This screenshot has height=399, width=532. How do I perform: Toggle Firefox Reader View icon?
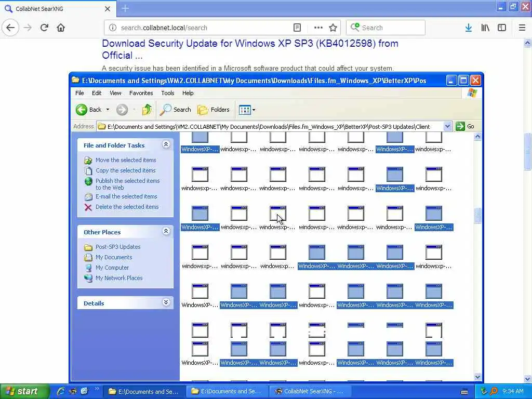pyautogui.click(x=297, y=28)
